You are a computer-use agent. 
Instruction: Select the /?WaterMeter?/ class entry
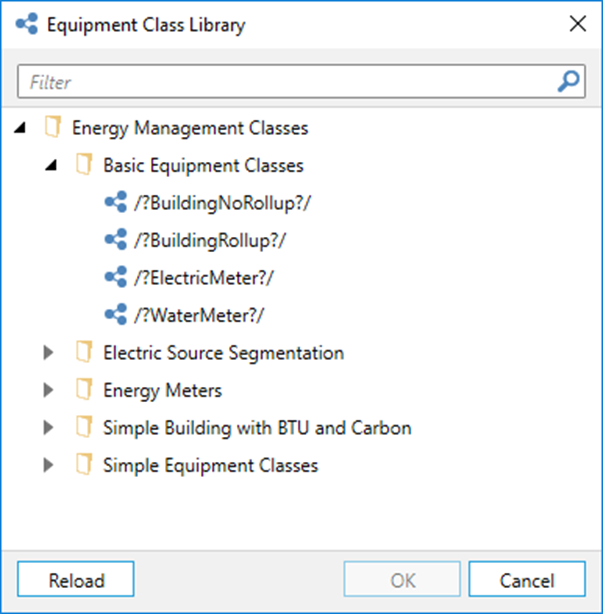(x=199, y=315)
